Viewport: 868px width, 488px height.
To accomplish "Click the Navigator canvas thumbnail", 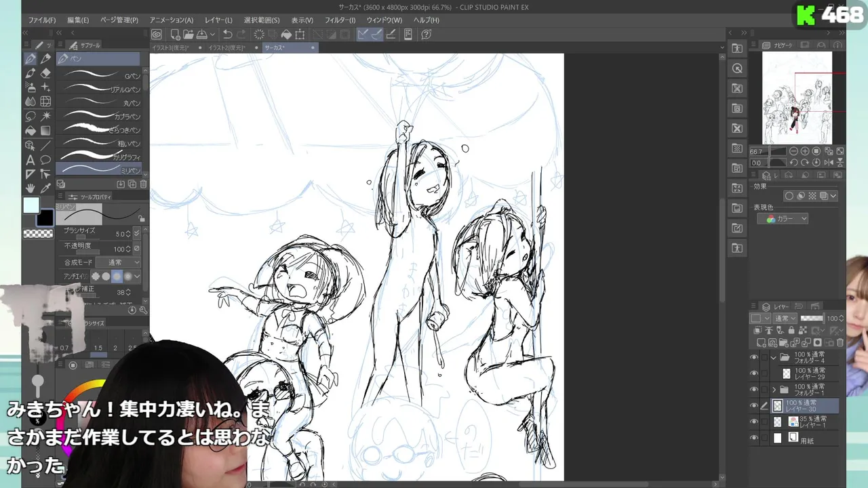I will point(797,98).
